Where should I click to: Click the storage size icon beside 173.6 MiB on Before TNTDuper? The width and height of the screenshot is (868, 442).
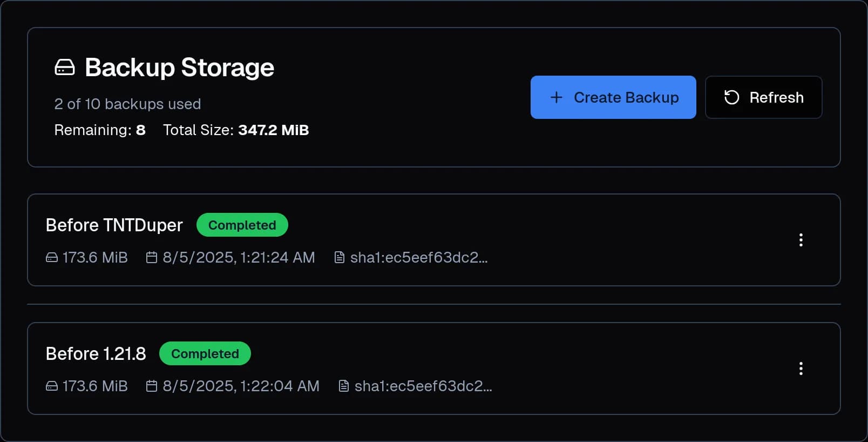tap(51, 258)
